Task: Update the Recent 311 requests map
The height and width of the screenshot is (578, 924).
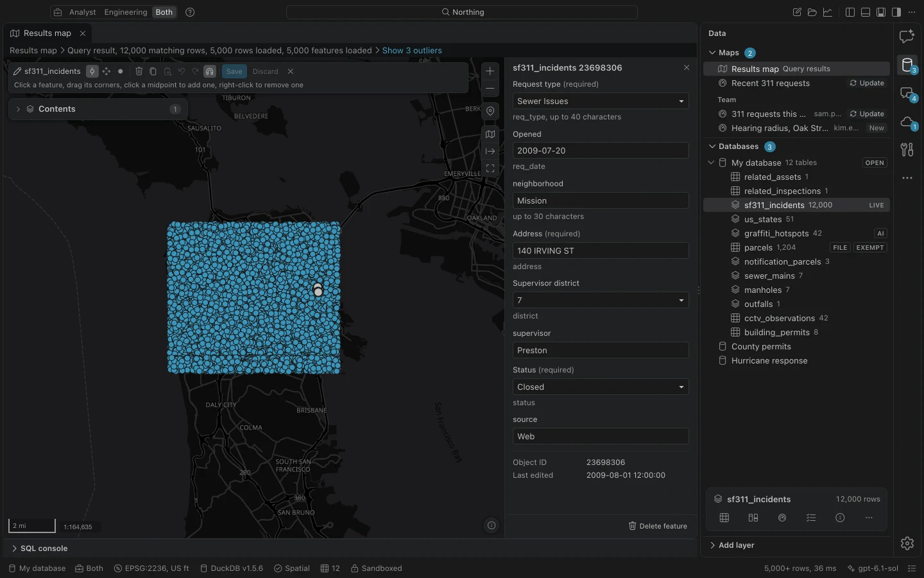Action: tap(867, 83)
